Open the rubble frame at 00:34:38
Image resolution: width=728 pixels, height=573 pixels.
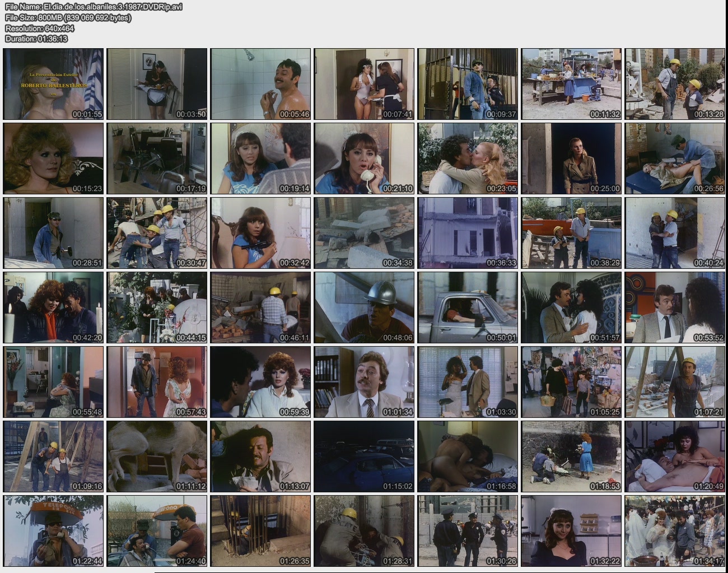coord(364,233)
